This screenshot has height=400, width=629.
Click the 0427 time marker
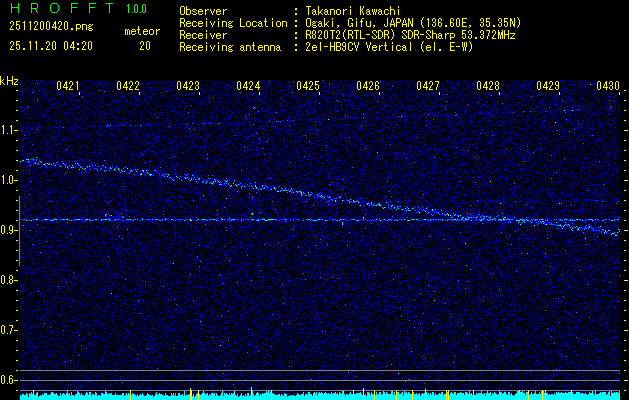pyautogui.click(x=428, y=87)
